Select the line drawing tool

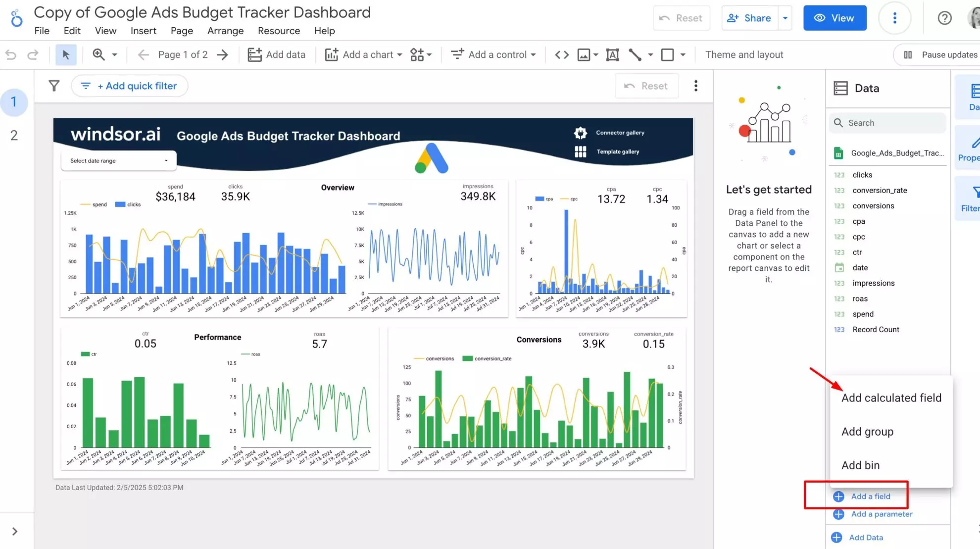pyautogui.click(x=635, y=55)
